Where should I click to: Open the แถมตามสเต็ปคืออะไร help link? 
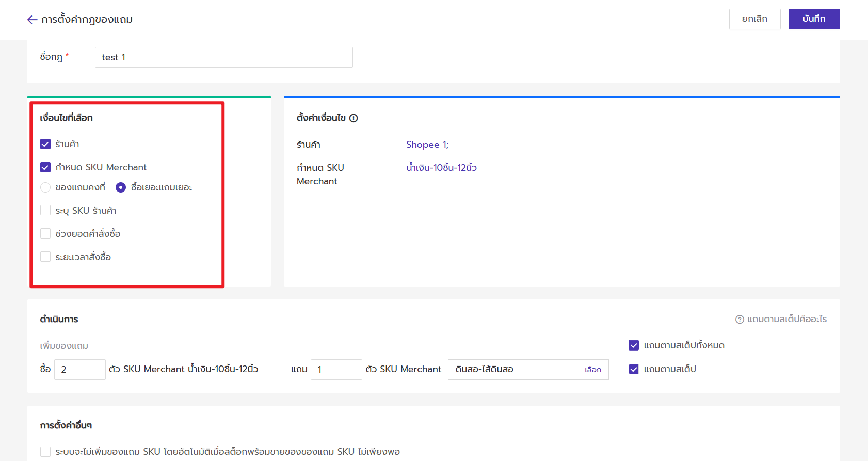coord(786,320)
